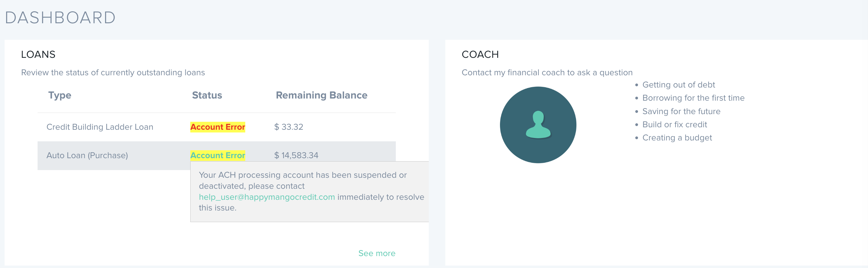Click Build or fix credit topic
This screenshot has height=268, width=868.
click(674, 125)
